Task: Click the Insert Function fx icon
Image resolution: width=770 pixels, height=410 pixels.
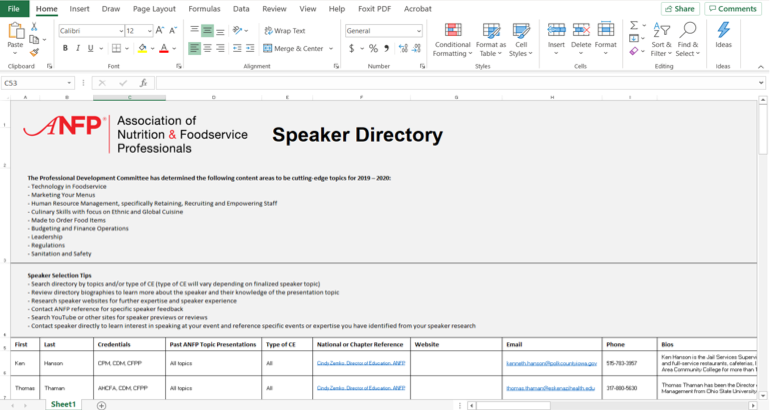Action: pyautogui.click(x=143, y=83)
